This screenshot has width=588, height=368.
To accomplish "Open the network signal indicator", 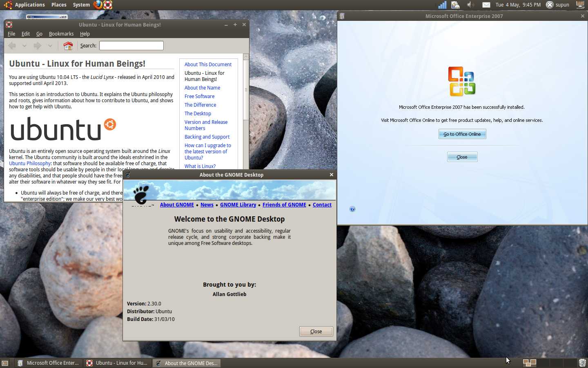I will pyautogui.click(x=442, y=5).
